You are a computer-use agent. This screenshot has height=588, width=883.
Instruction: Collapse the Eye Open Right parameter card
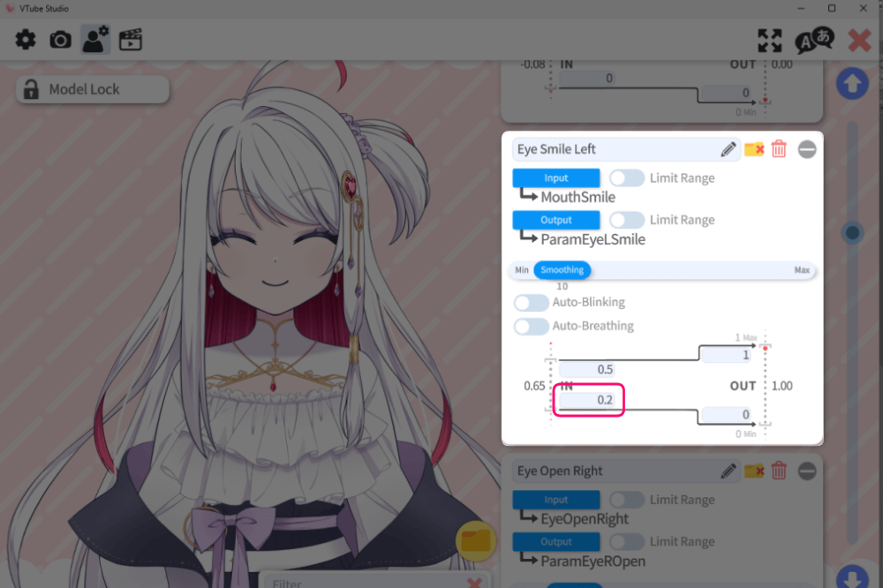point(807,471)
